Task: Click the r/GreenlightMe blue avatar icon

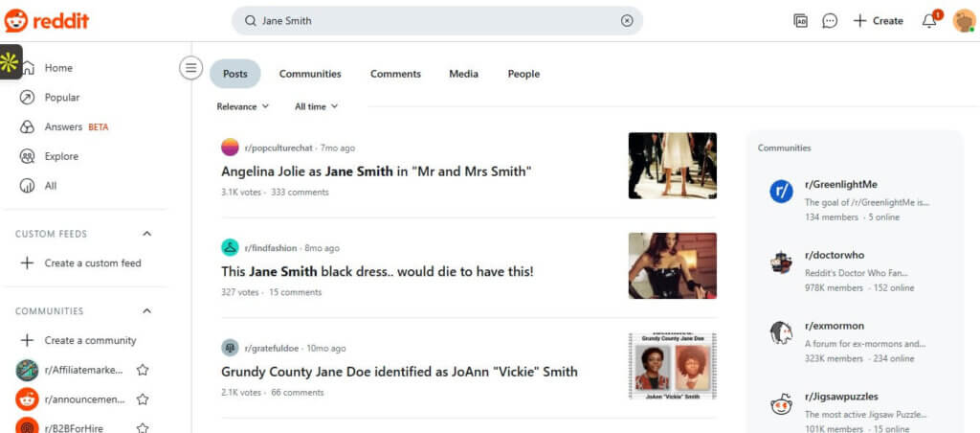Action: pos(781,191)
